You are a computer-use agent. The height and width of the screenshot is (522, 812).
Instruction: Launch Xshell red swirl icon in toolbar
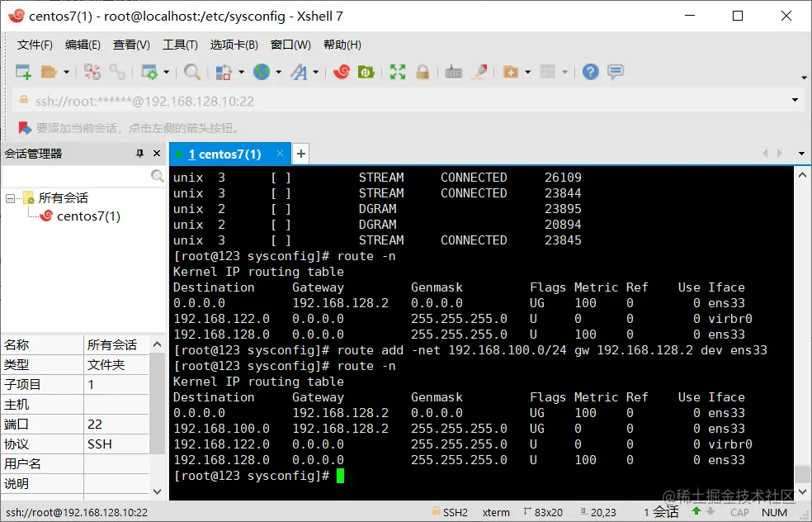[342, 72]
